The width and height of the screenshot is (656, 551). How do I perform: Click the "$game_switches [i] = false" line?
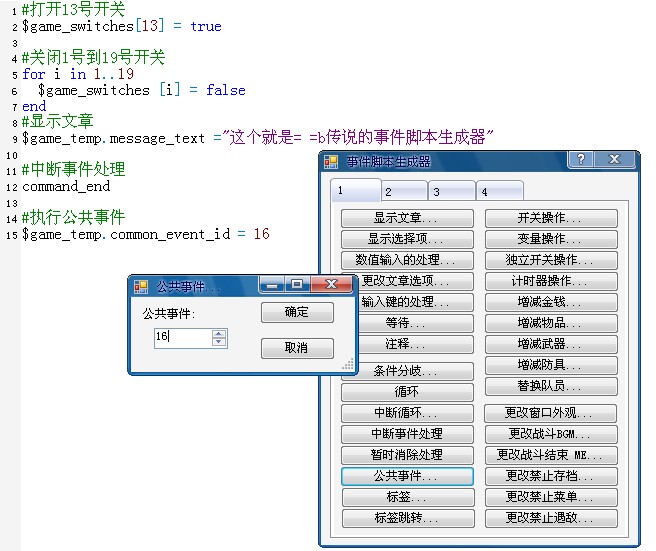click(x=141, y=90)
